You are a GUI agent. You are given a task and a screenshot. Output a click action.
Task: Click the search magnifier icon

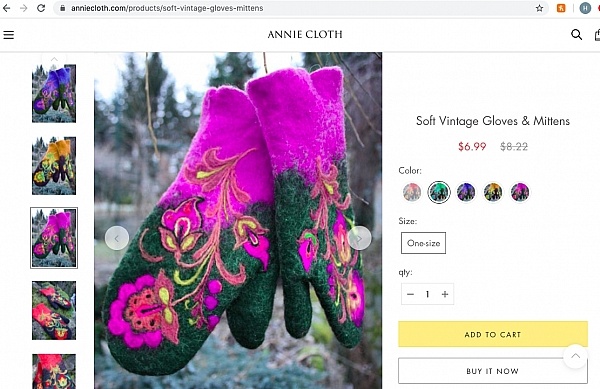tap(576, 35)
